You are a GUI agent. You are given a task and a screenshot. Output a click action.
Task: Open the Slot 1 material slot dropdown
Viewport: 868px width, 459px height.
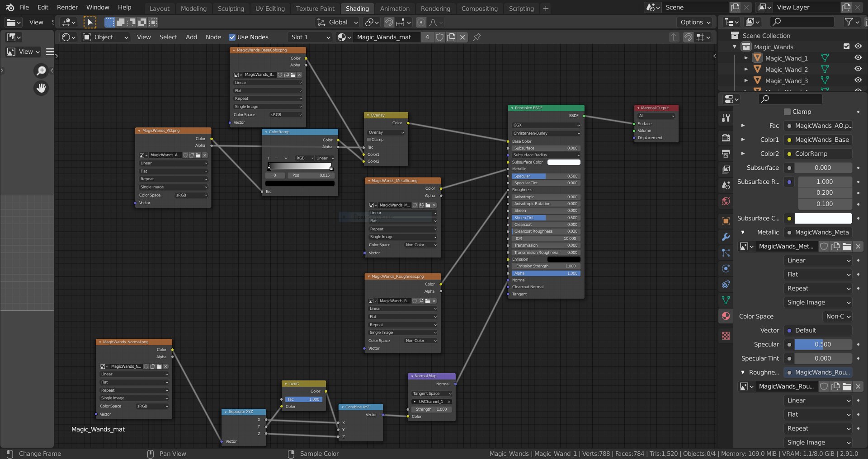(310, 37)
